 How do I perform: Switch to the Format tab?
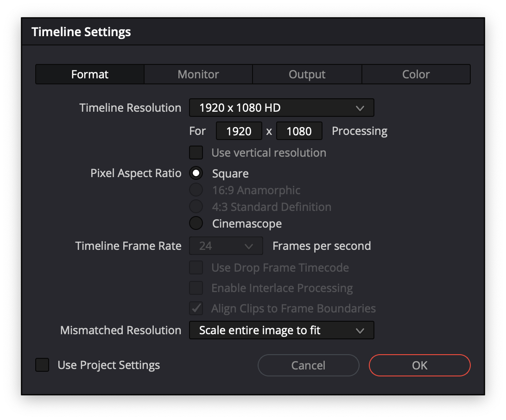pyautogui.click(x=90, y=74)
